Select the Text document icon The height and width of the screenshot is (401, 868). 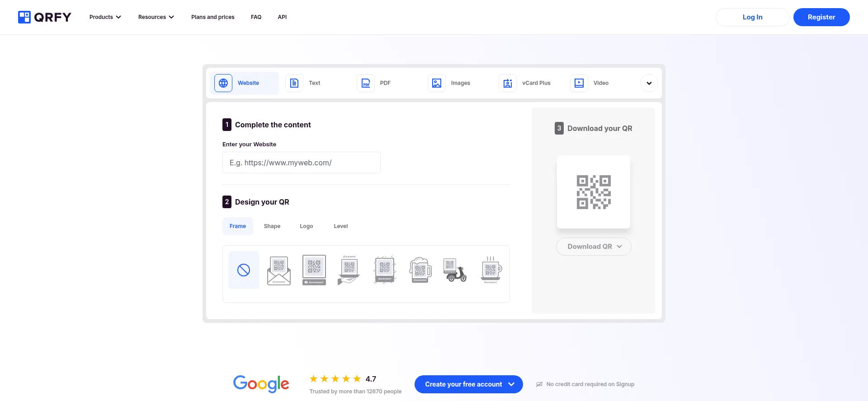click(294, 83)
